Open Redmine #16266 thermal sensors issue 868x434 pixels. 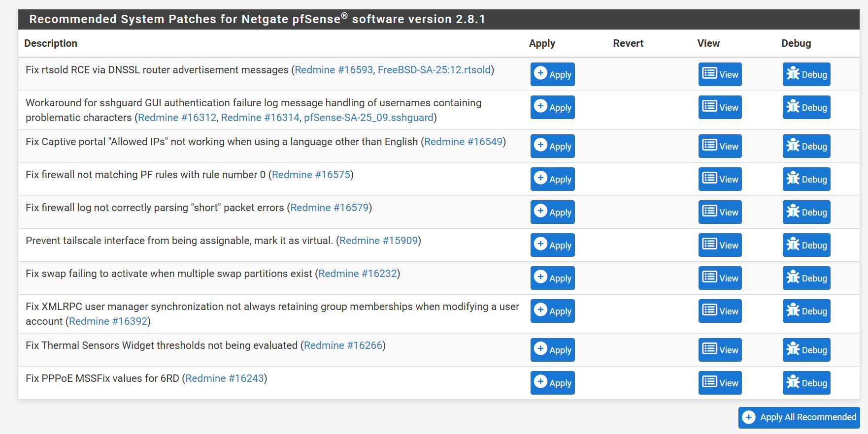pyautogui.click(x=343, y=345)
